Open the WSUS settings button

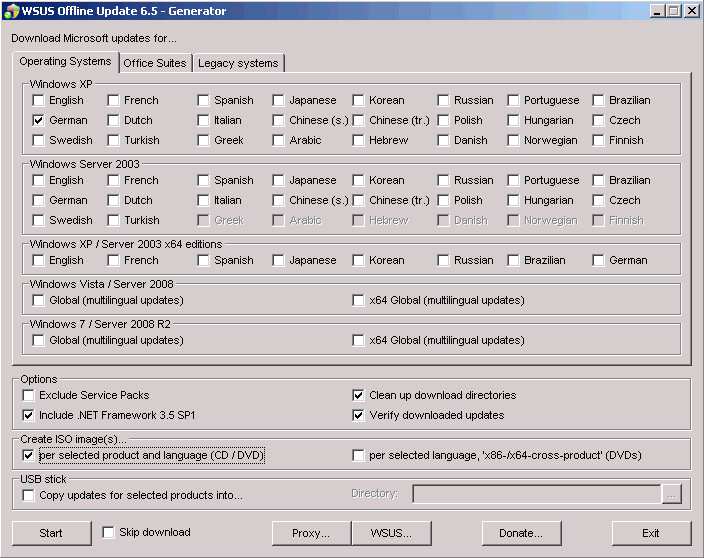click(x=391, y=533)
